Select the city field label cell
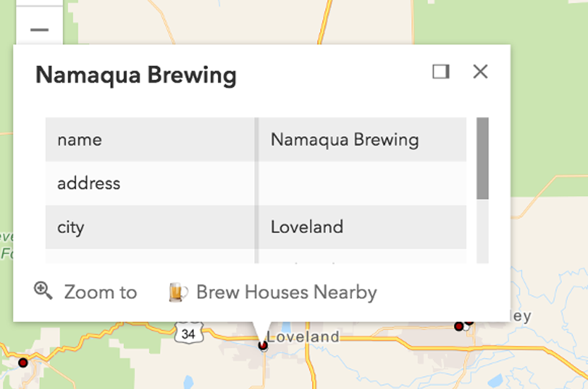588x389 pixels. click(x=150, y=227)
